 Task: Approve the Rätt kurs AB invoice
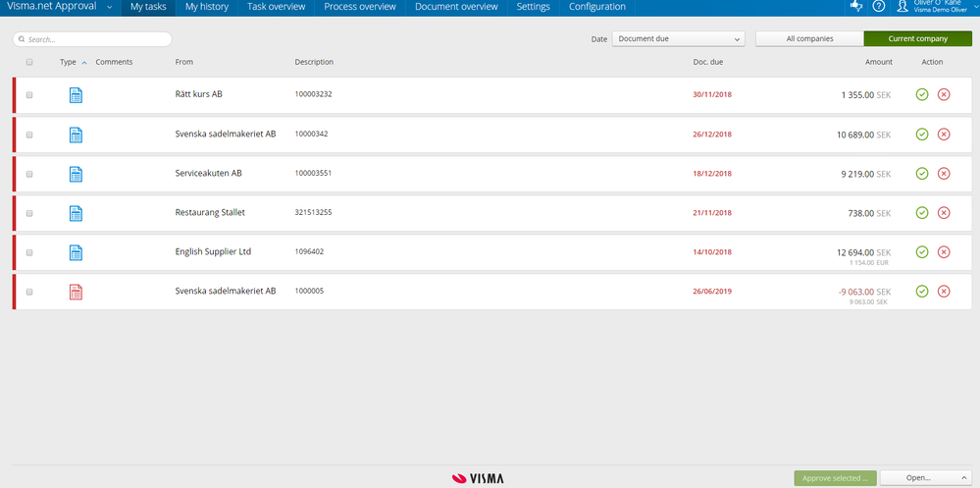(922, 94)
